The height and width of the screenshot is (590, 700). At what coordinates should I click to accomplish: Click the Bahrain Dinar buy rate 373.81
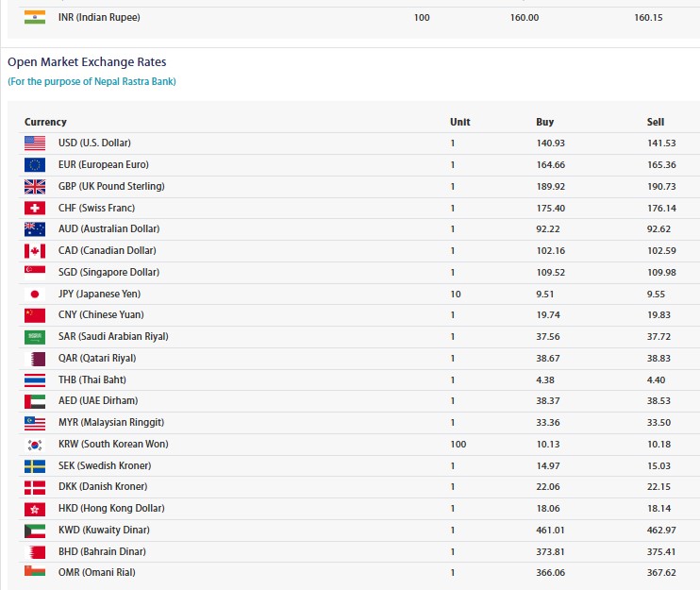pyautogui.click(x=551, y=551)
